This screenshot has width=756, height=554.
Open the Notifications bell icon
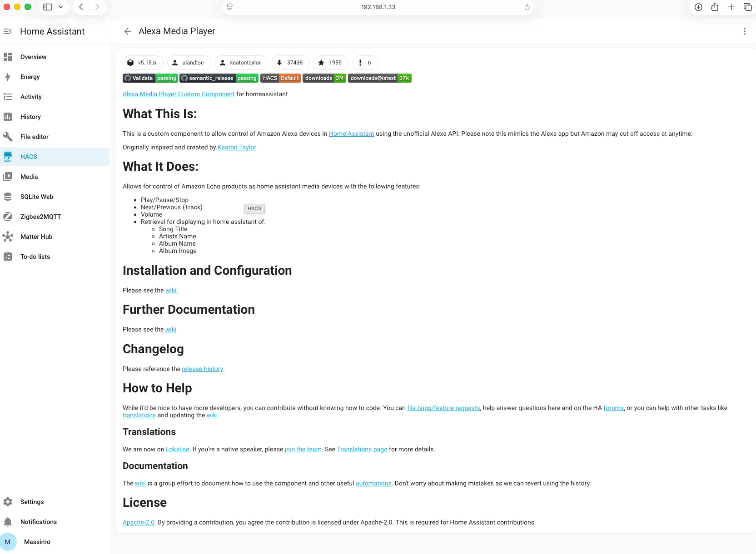click(x=8, y=522)
